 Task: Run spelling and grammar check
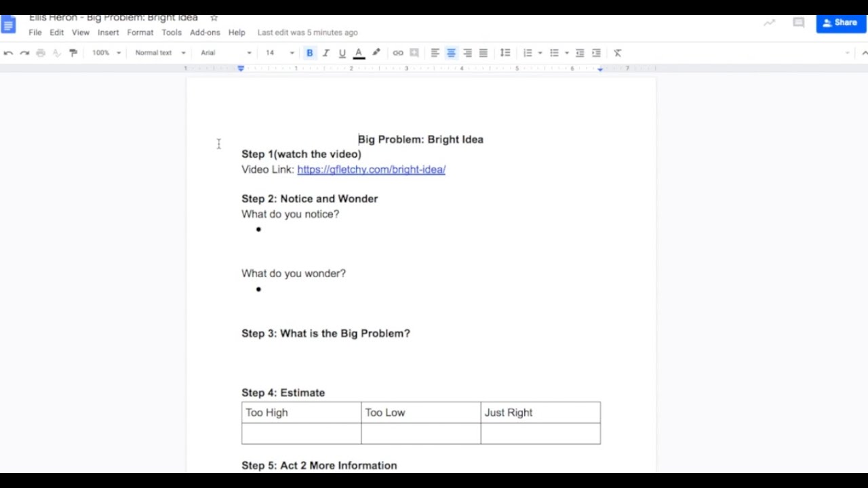57,53
